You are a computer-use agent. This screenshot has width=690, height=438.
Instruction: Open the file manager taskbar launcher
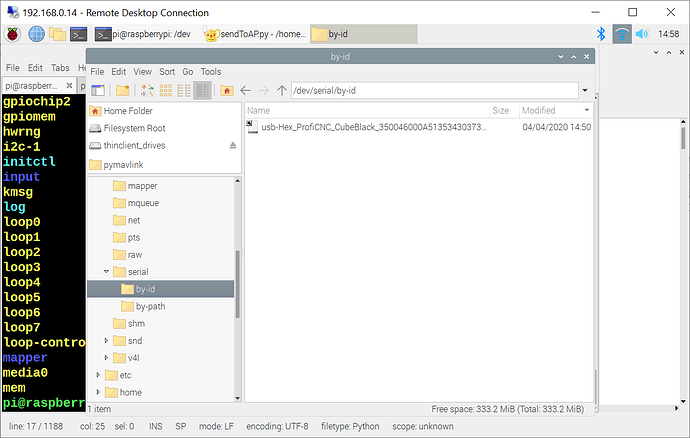(x=57, y=34)
